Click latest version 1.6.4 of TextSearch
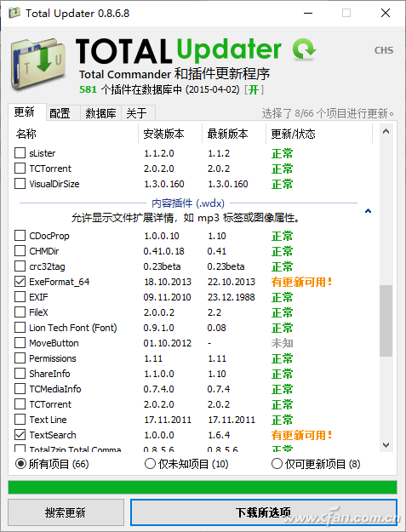Image resolution: width=406 pixels, height=532 pixels. point(219,435)
